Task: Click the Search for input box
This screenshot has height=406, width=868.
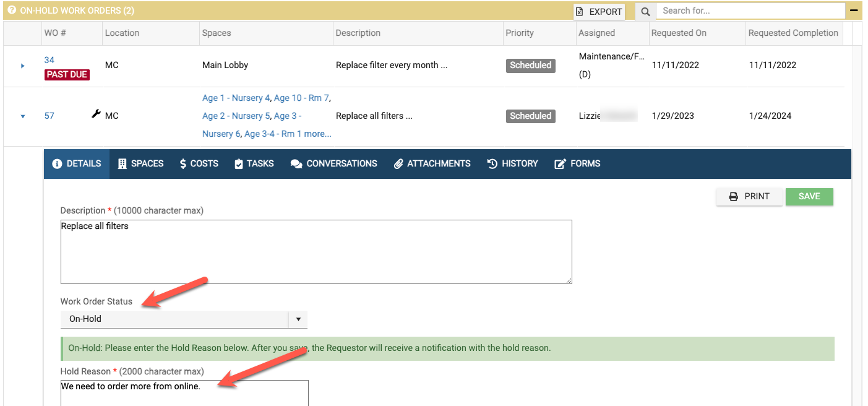Action: click(x=750, y=11)
